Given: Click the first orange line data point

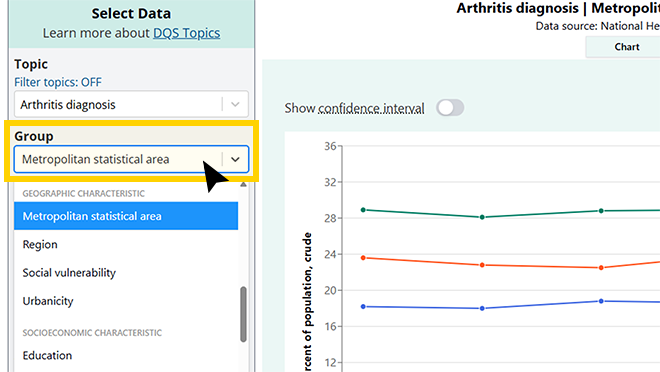Looking at the screenshot, I should (363, 258).
